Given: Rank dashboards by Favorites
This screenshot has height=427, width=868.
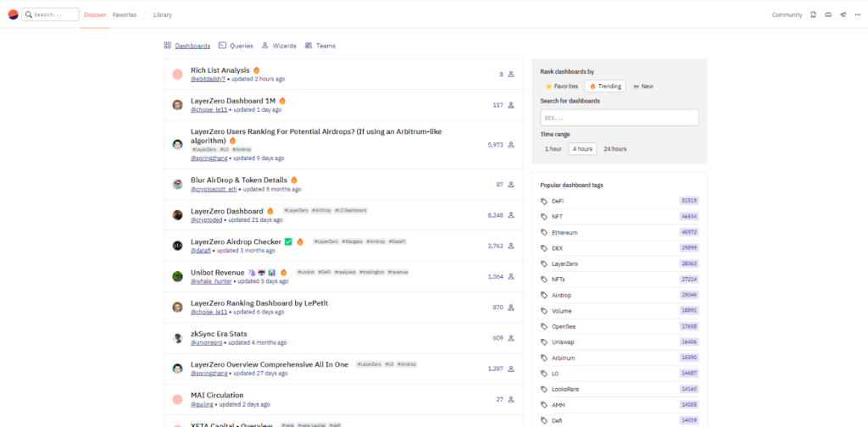Looking at the screenshot, I should [x=562, y=86].
